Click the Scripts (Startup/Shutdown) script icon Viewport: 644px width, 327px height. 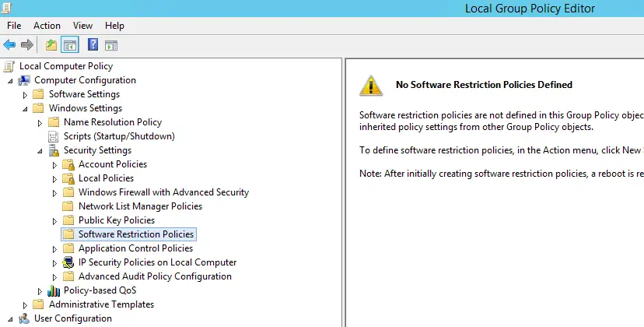coord(54,136)
